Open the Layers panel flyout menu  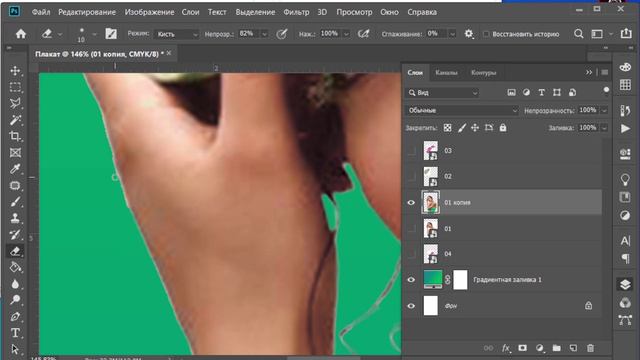(x=605, y=72)
